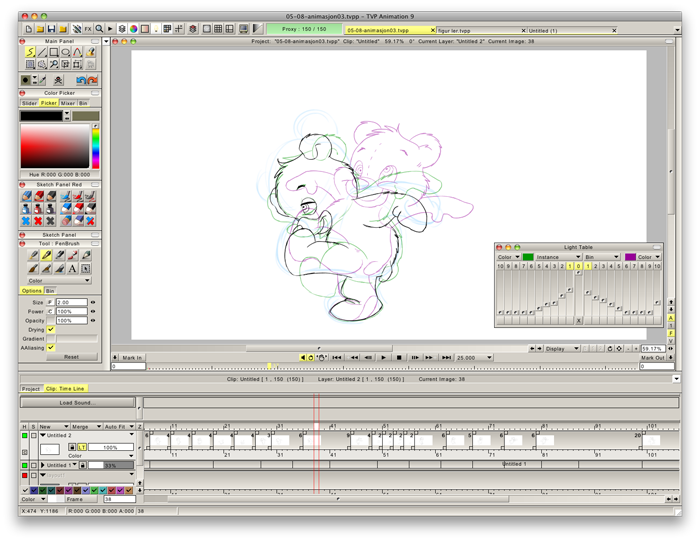This screenshot has width=700, height=541.
Task: Switch to the Mixer tab in Color Picker
Action: [68, 103]
